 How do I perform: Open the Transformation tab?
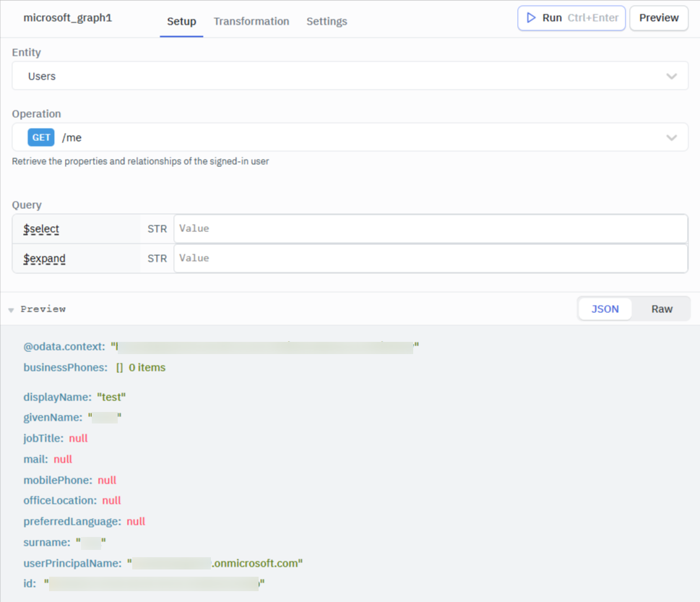(x=251, y=22)
